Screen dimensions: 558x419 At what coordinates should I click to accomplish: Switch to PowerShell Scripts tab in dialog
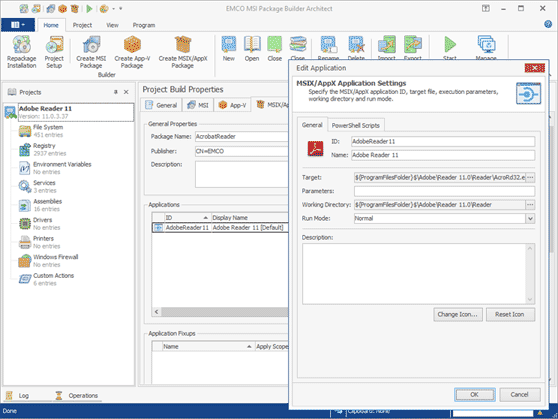click(x=356, y=125)
